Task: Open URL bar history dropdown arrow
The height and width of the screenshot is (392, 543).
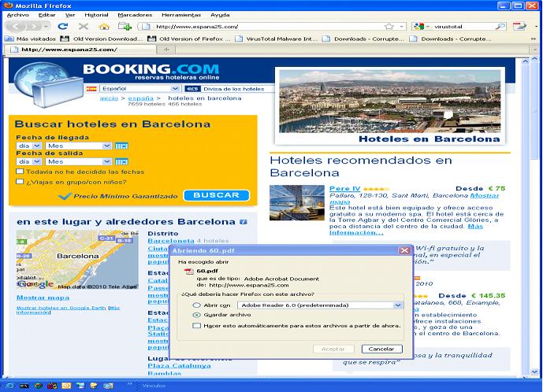Action: pyautogui.click(x=401, y=26)
